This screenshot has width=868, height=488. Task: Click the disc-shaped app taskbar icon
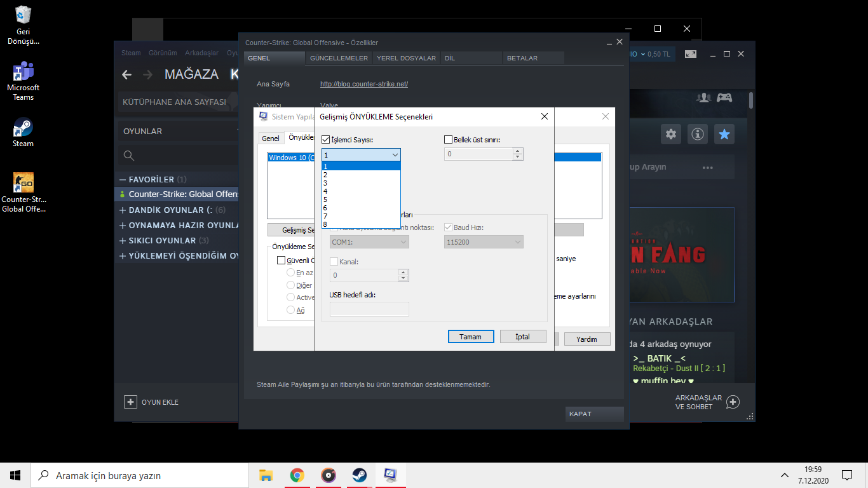[328, 475]
